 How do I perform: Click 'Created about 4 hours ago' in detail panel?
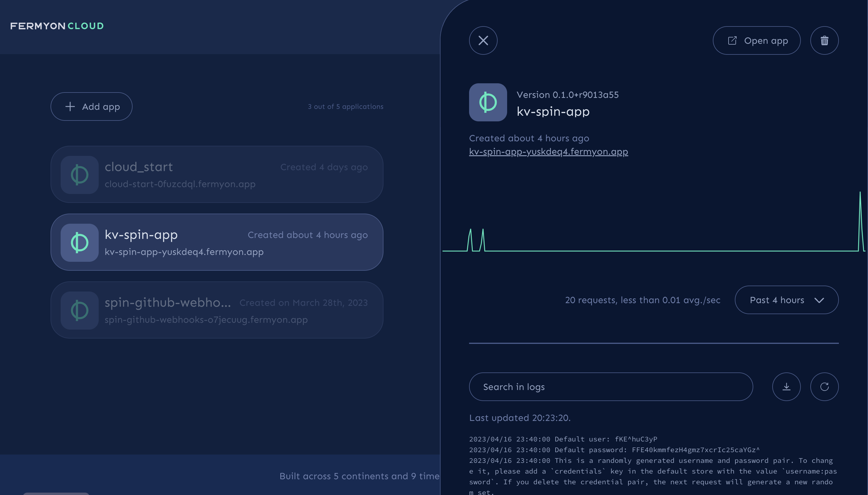(529, 138)
